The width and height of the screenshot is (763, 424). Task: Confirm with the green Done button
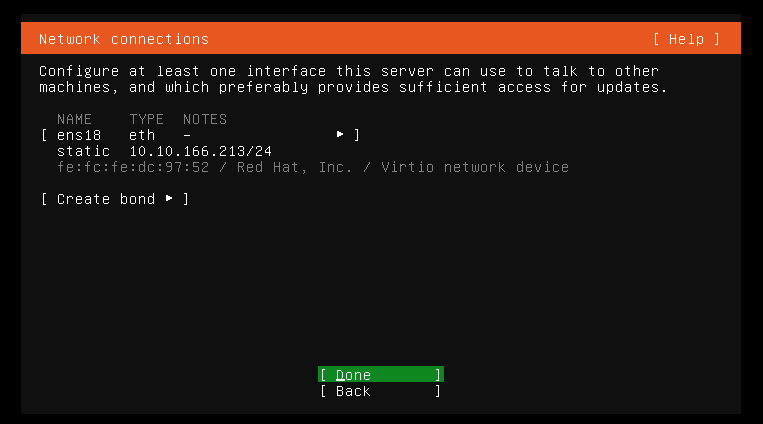(381, 374)
